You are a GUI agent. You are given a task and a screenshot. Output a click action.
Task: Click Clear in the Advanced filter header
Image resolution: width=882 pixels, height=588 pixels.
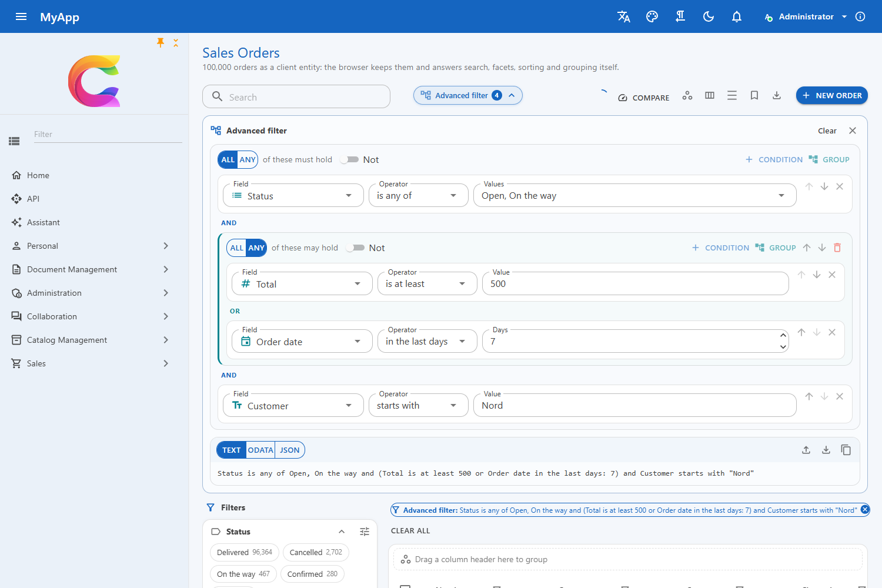point(827,131)
